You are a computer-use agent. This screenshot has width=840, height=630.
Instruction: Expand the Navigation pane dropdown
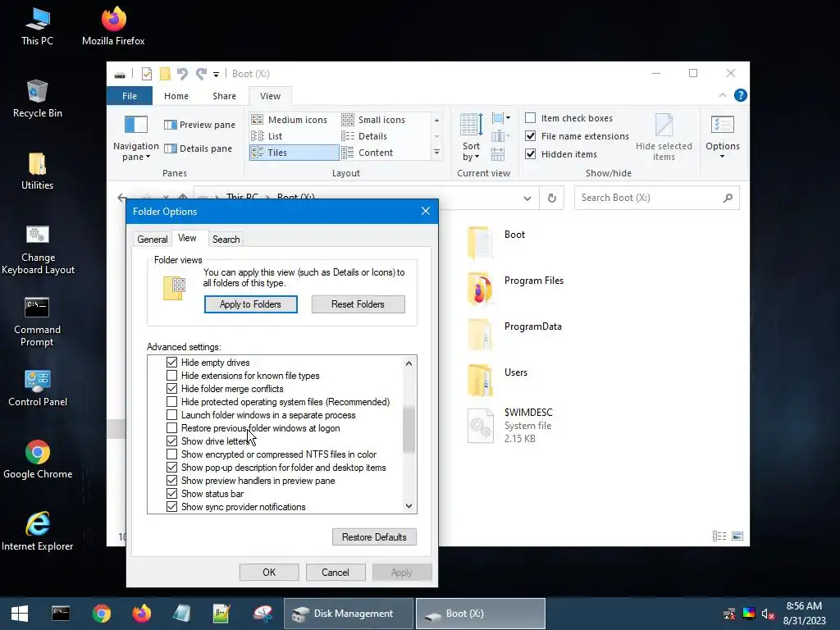click(x=135, y=137)
